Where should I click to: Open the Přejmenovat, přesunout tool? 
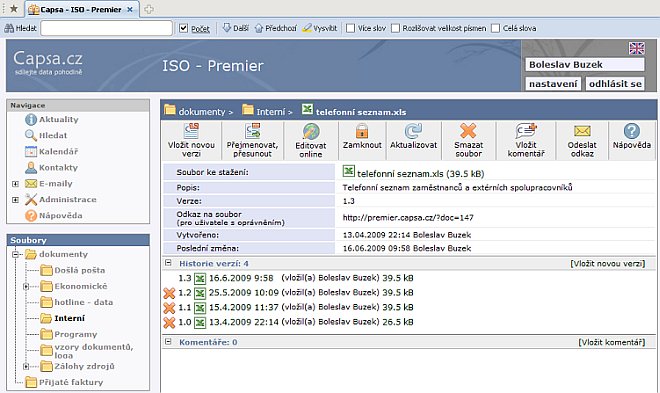(253, 131)
